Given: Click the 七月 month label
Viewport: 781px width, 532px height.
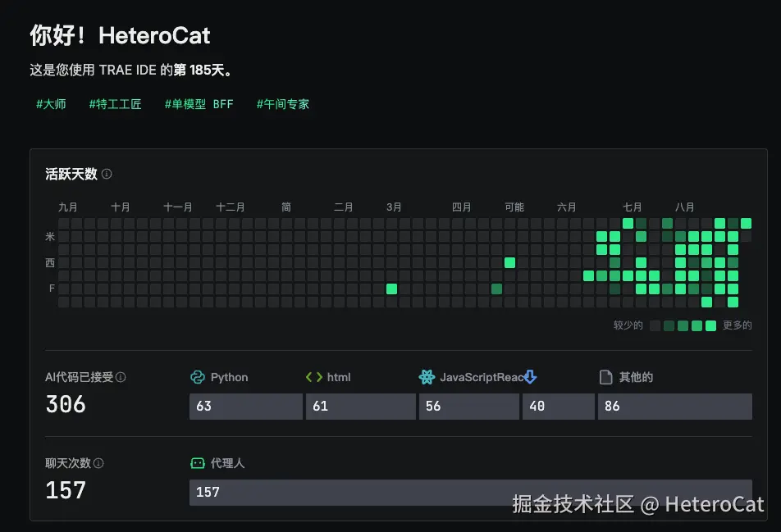Looking at the screenshot, I should 632,207.
